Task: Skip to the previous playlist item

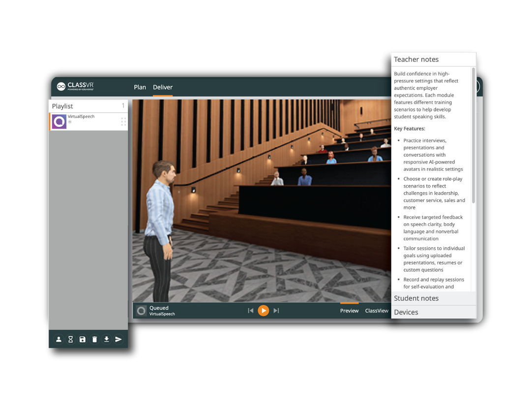Action: coord(251,310)
